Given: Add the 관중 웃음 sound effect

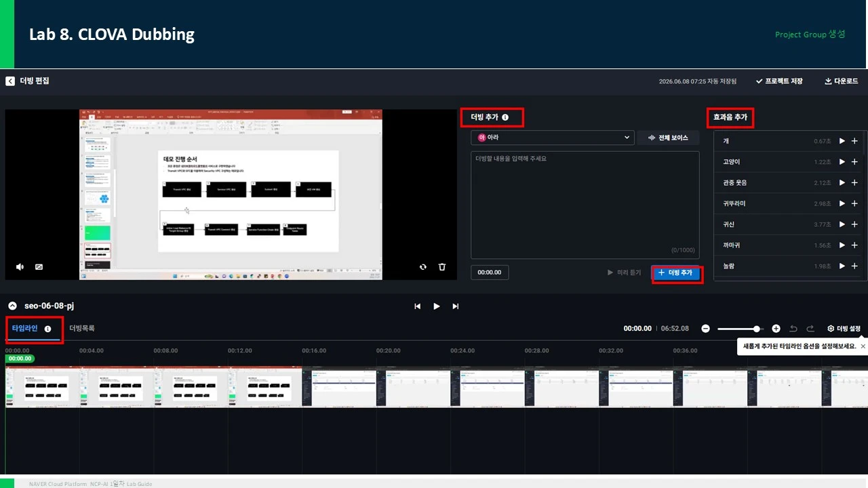Looking at the screenshot, I should (854, 183).
